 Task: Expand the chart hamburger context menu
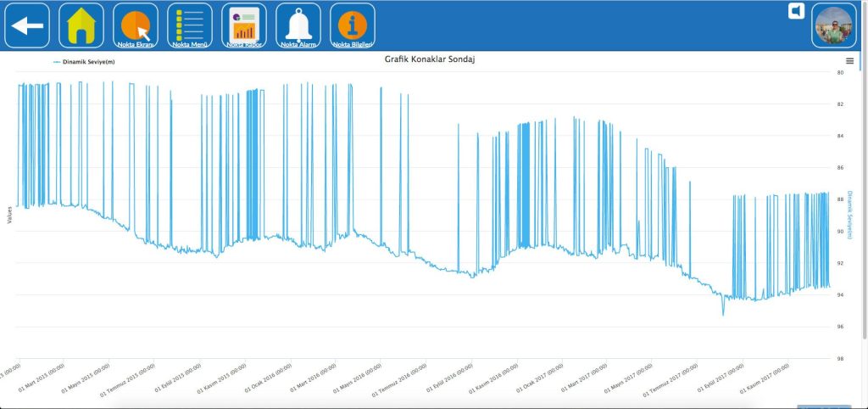click(849, 61)
